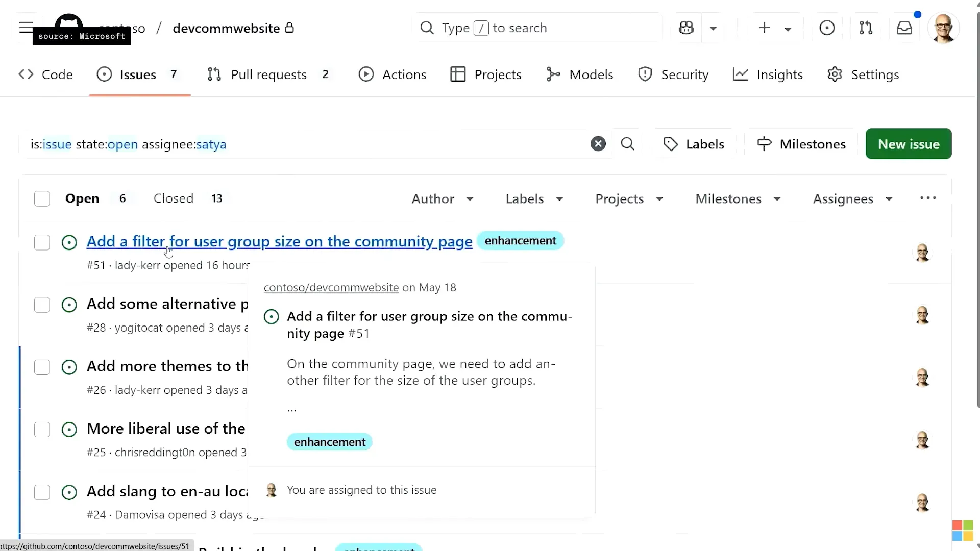Open the Labels page button
Image resolution: width=980 pixels, height=551 pixels.
tap(694, 144)
